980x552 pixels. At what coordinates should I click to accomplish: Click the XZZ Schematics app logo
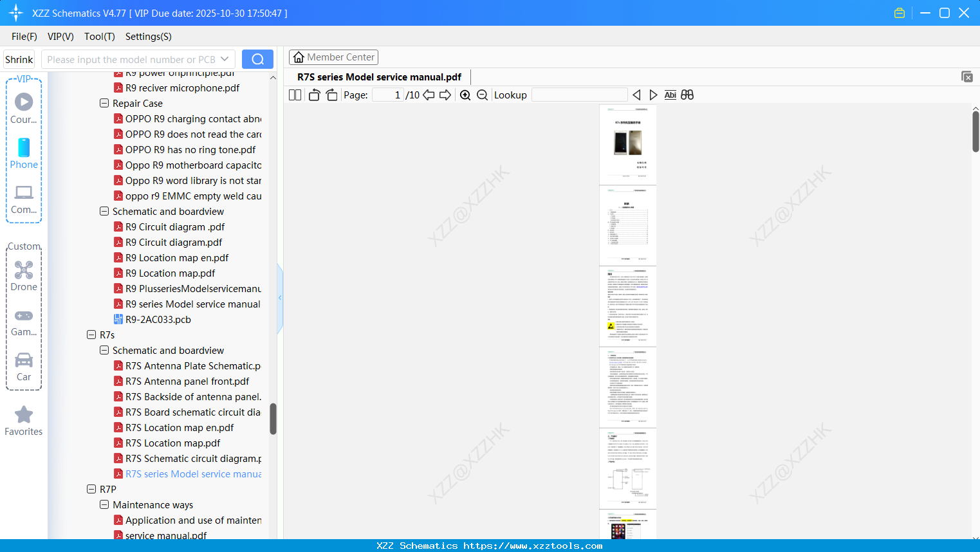coord(16,13)
